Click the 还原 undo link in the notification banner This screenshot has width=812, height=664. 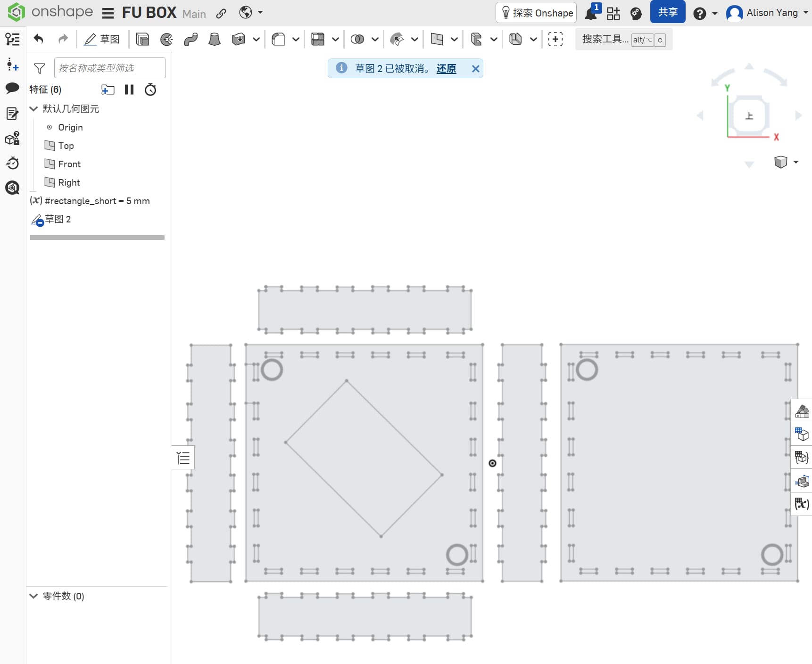click(446, 69)
